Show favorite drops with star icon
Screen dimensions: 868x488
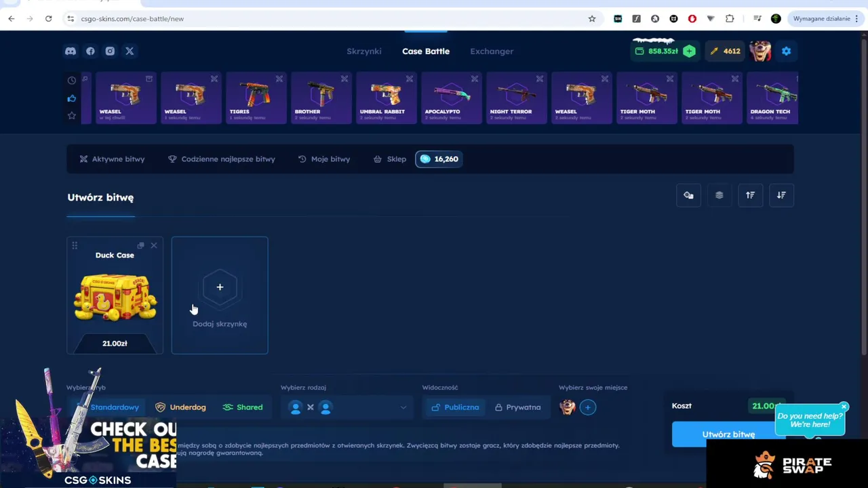[x=72, y=116]
